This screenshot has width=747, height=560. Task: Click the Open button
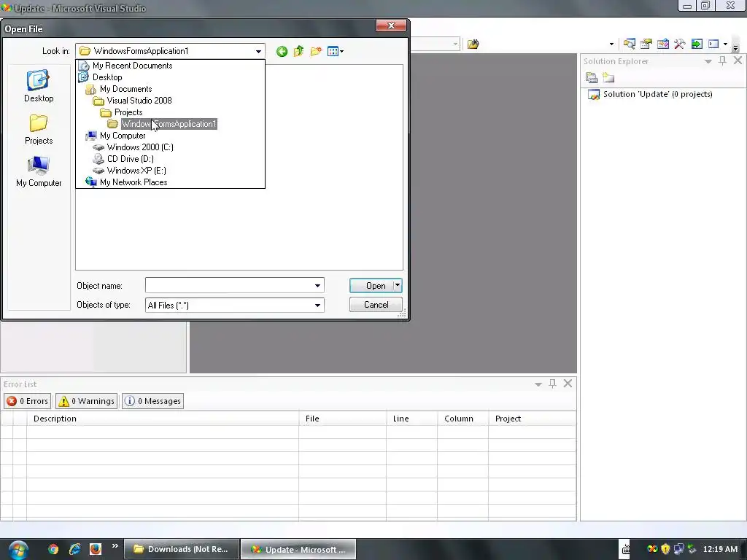371,286
